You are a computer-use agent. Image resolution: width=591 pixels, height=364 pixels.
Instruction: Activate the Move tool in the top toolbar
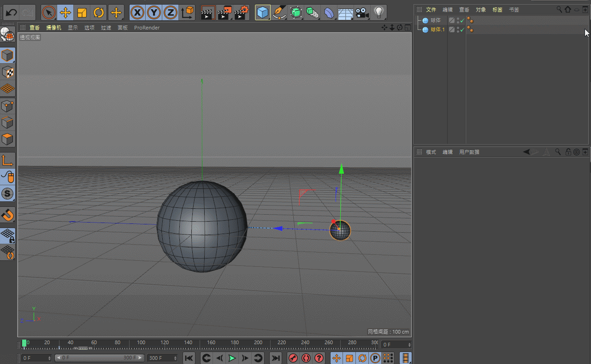[65, 12]
